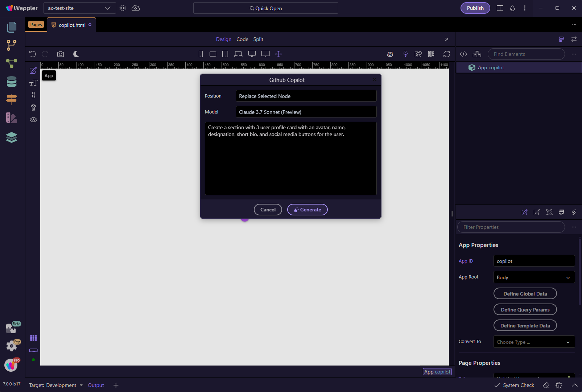Open the Theme manager icon
The width and height of the screenshot is (582, 392).
click(12, 118)
